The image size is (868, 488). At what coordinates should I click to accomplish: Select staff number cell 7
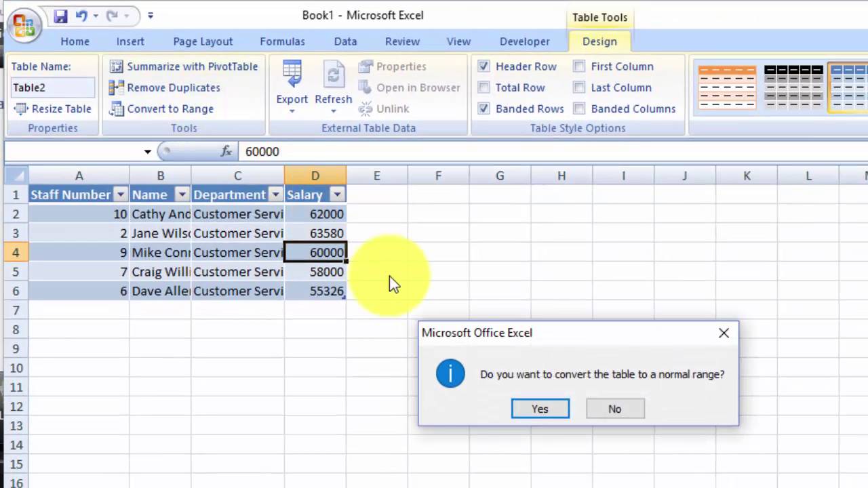coord(79,272)
